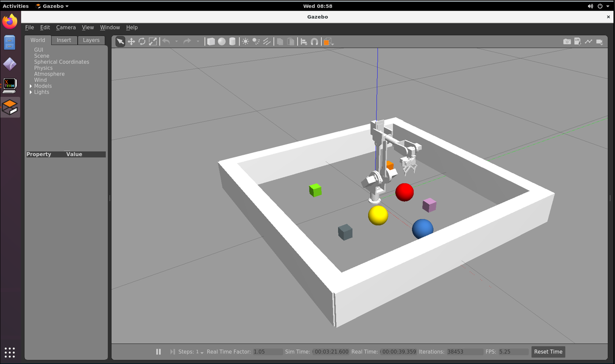Open the Steps count dropdown

pyautogui.click(x=201, y=352)
